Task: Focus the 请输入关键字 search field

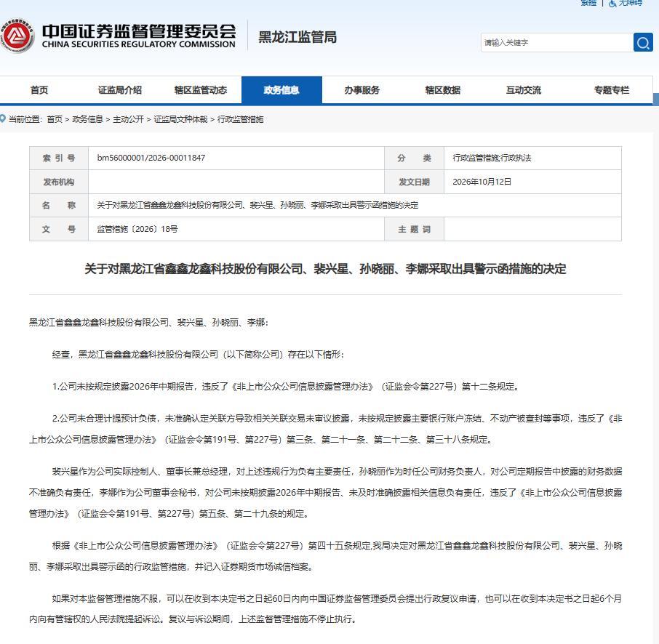Action: (x=557, y=42)
